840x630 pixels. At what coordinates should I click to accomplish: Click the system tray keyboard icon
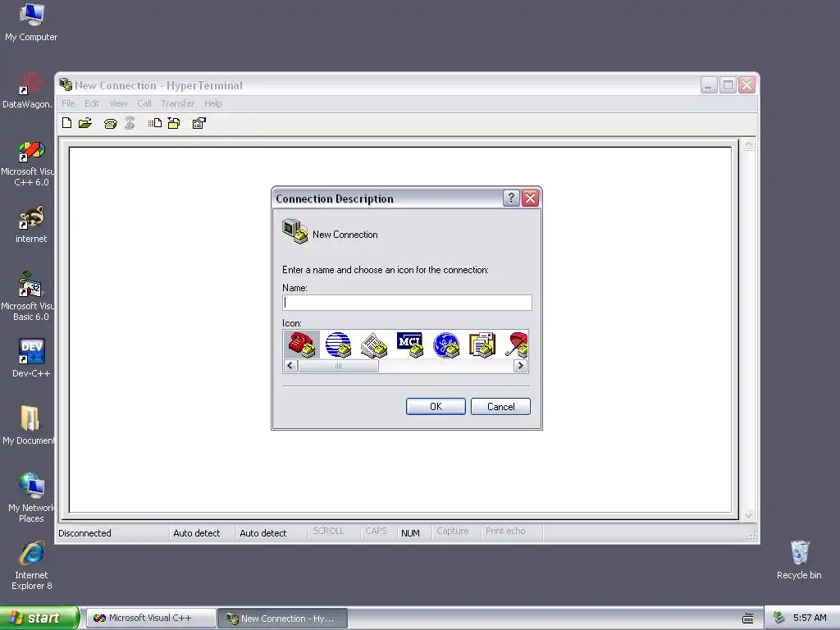(748, 619)
